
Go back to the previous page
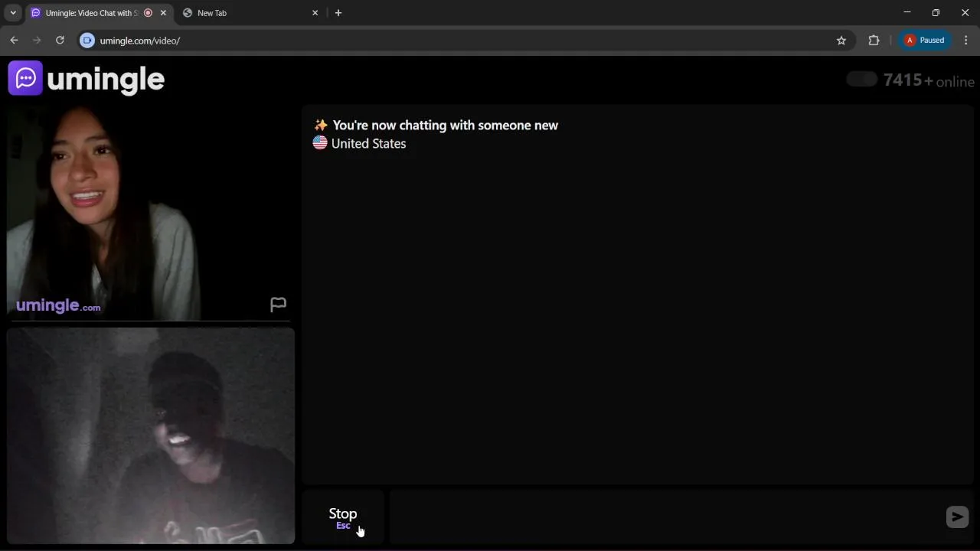pos(14,41)
